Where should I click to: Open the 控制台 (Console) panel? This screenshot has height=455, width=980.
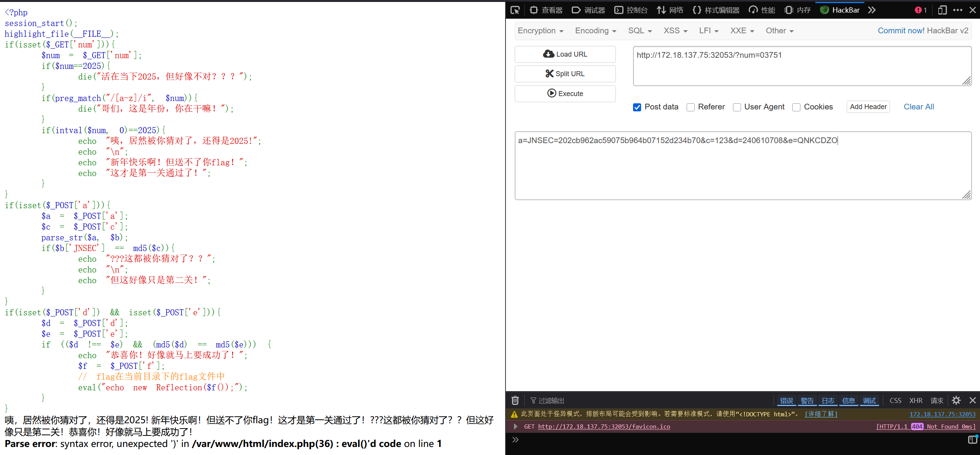(630, 10)
